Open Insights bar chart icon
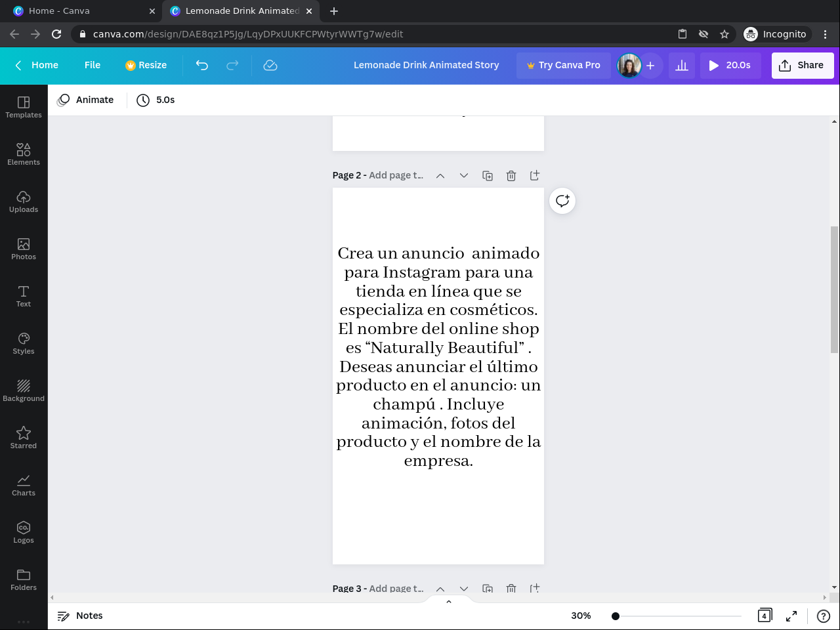The image size is (840, 630). [682, 65]
